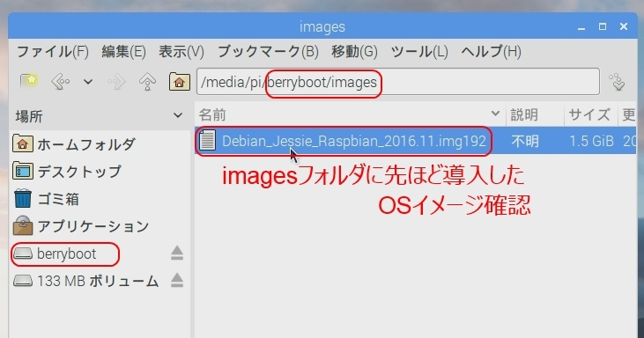Eject the berryboot drive
Viewport: 644px width, 338px height.
point(177,253)
